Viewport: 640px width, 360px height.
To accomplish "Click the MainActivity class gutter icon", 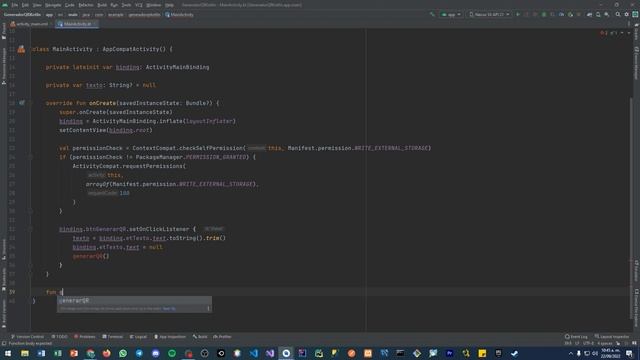I will coord(21,49).
